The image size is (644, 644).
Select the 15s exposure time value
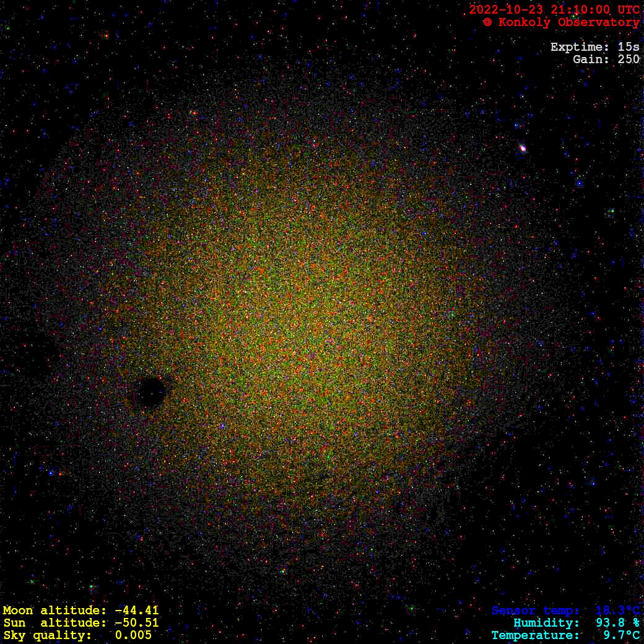click(x=629, y=47)
